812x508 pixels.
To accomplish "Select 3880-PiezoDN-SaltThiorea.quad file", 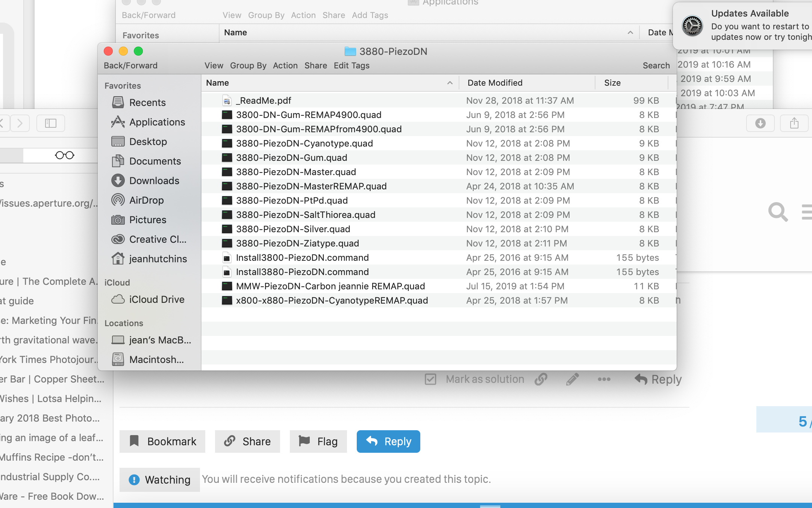I will [439, 215].
